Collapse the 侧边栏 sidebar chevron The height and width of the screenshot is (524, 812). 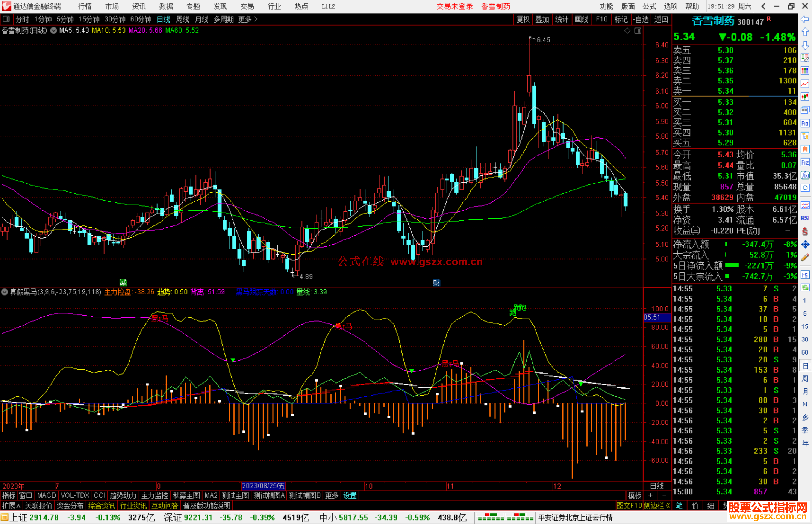(x=668, y=506)
